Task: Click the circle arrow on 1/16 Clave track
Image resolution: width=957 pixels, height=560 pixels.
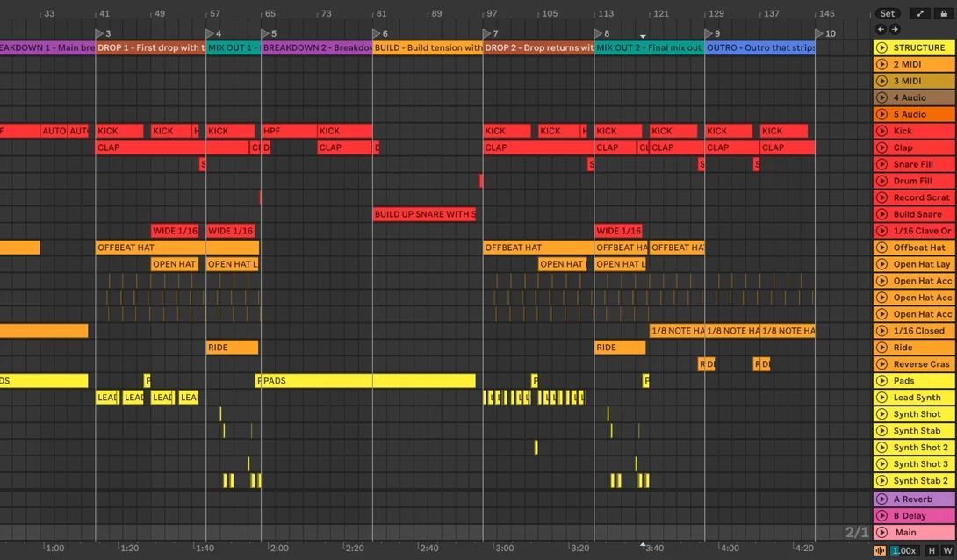Action: [x=881, y=231]
